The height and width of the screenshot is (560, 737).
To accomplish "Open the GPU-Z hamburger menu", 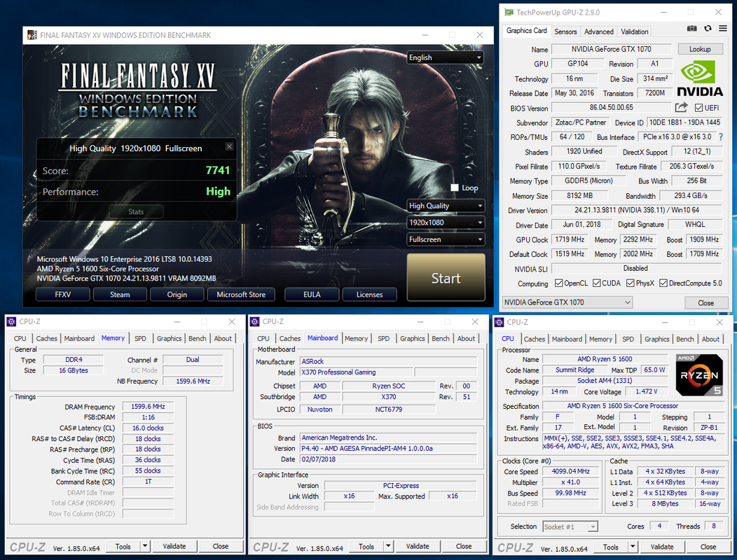I will click(723, 29).
